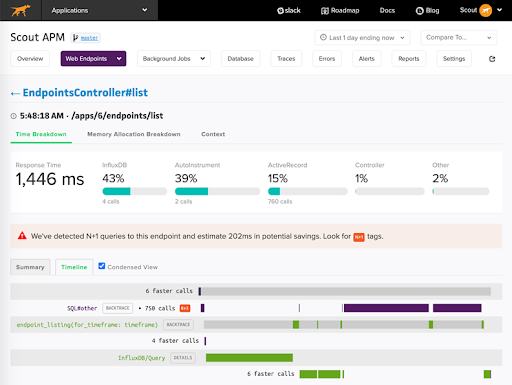Open the Context tab
The image size is (512, 385).
pos(213,134)
